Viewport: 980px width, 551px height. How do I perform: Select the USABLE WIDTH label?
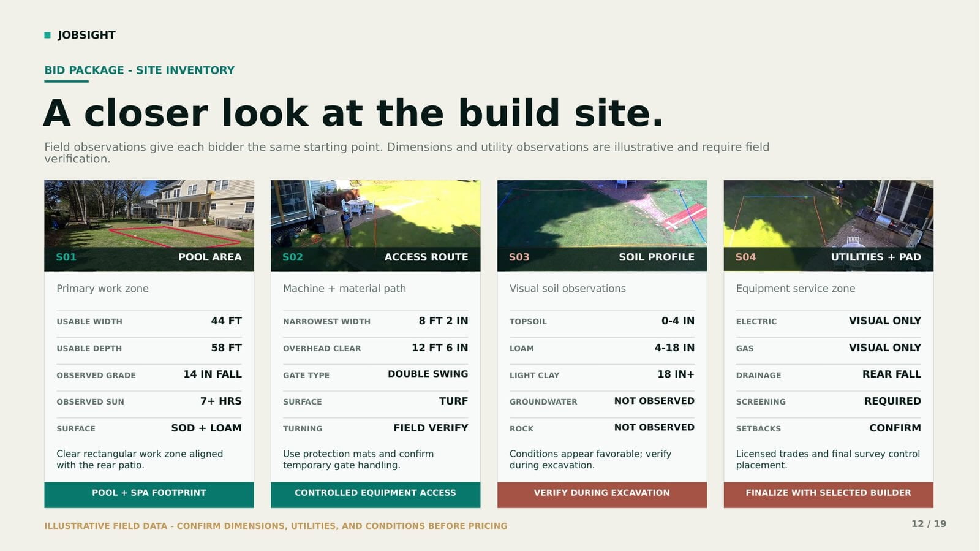pos(89,321)
